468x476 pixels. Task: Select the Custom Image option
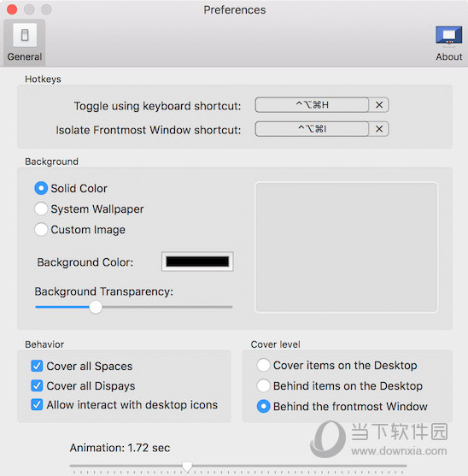[x=41, y=230]
